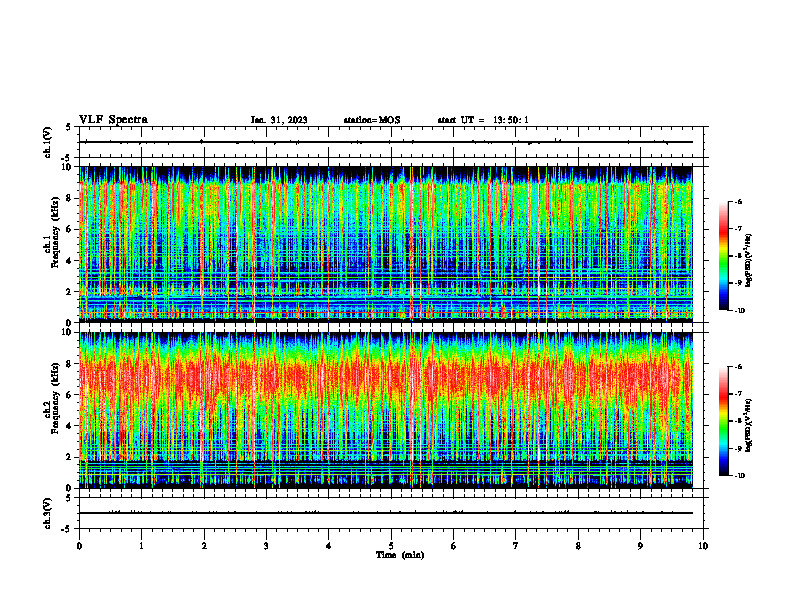Click tick label "9" on the Time axis
Screen dimensions: 792x612
[x=640, y=546]
